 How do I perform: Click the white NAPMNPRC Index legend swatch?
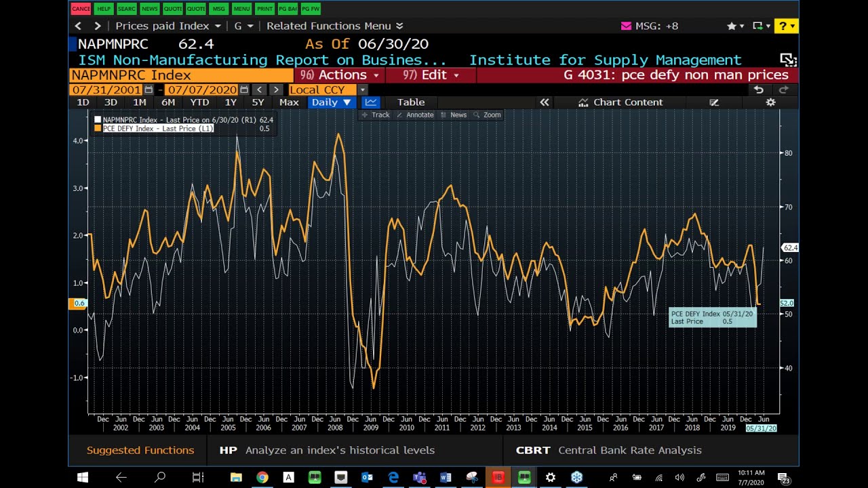[x=98, y=120]
